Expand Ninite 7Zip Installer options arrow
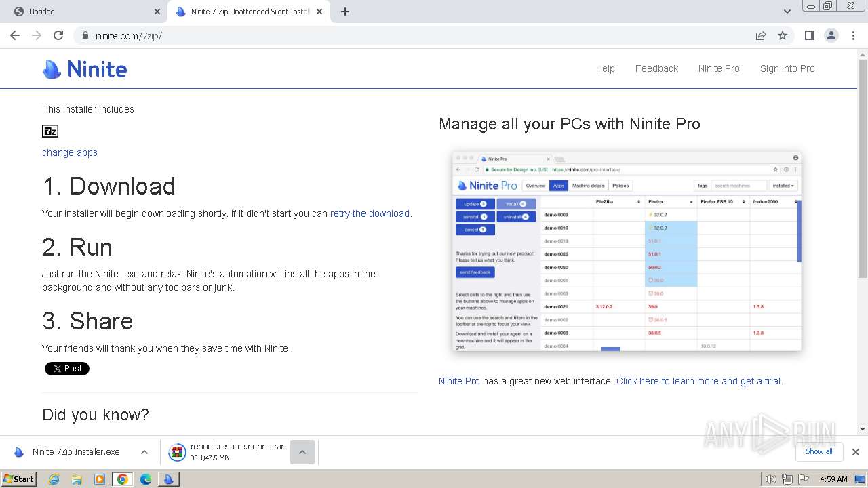Screen dimensions: 868x488 tap(144, 452)
